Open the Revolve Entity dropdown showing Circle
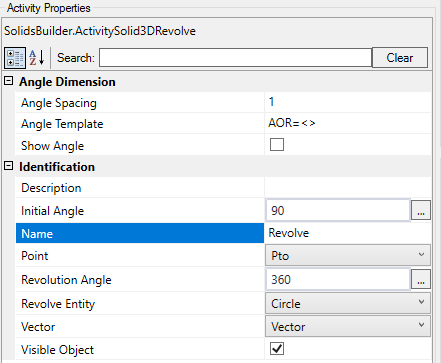Screen dimensions: 441x363 (348, 303)
